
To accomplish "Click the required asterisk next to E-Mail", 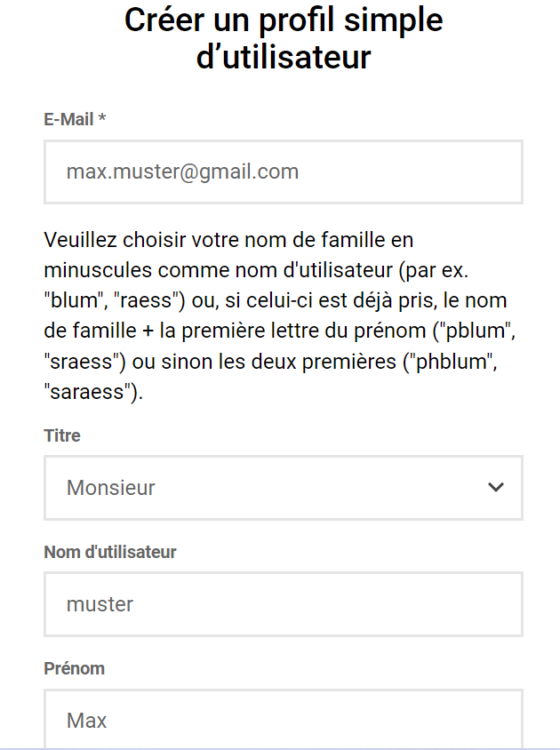I will pos(102,117).
